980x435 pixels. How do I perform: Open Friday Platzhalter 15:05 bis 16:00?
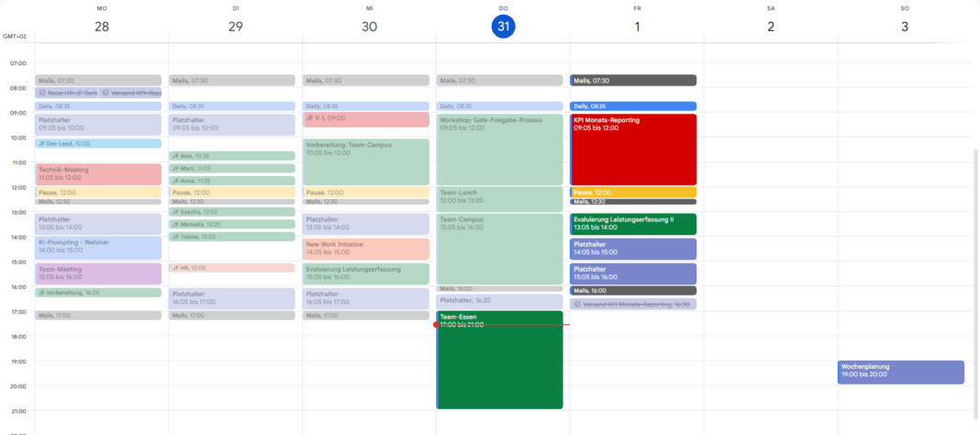pyautogui.click(x=633, y=273)
